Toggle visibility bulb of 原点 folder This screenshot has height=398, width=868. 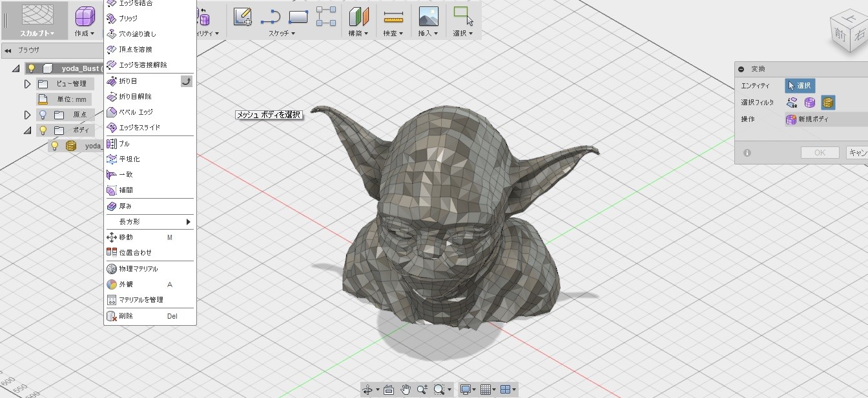click(43, 115)
